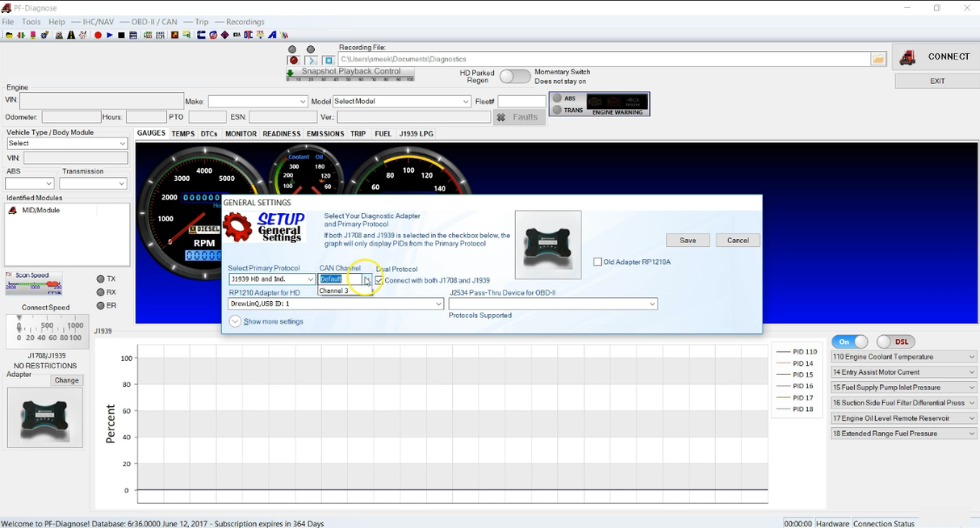Click the road icon in toolbar
The width and height of the screenshot is (980, 528).
click(71, 36)
